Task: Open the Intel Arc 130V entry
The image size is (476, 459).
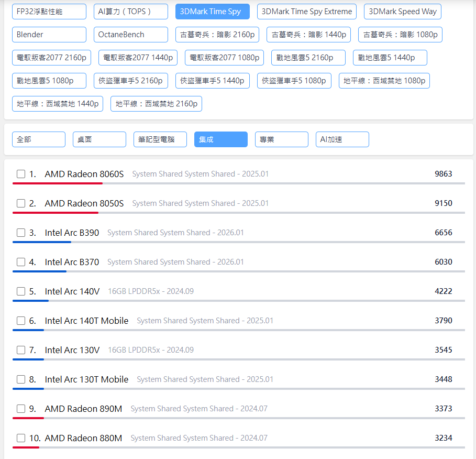Action: 72,350
